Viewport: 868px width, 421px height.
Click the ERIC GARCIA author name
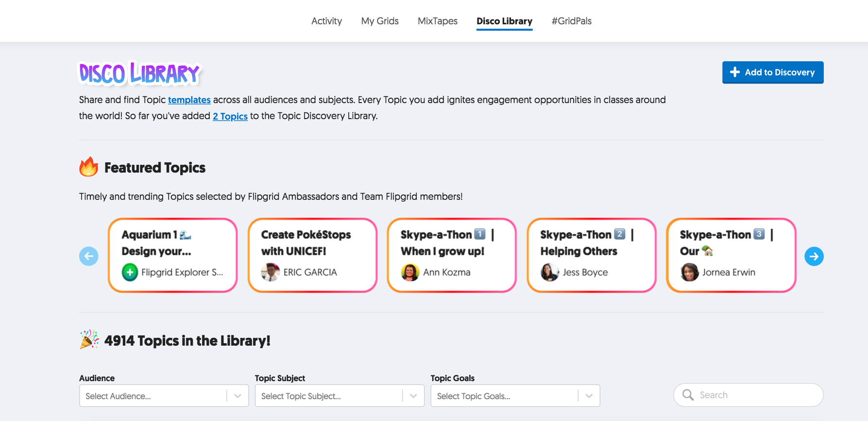pos(310,272)
